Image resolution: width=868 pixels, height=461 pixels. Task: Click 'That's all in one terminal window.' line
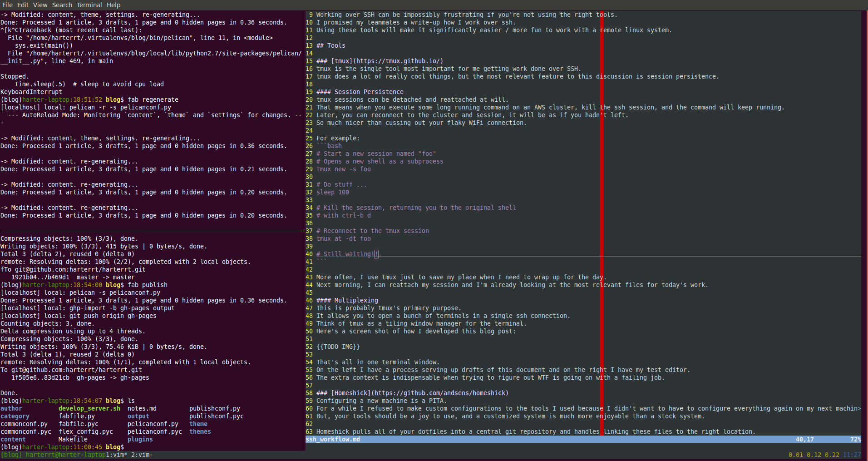(378, 362)
